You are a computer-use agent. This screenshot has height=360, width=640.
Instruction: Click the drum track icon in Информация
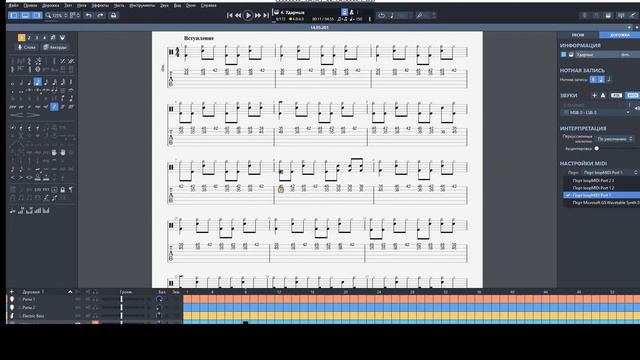571,54
